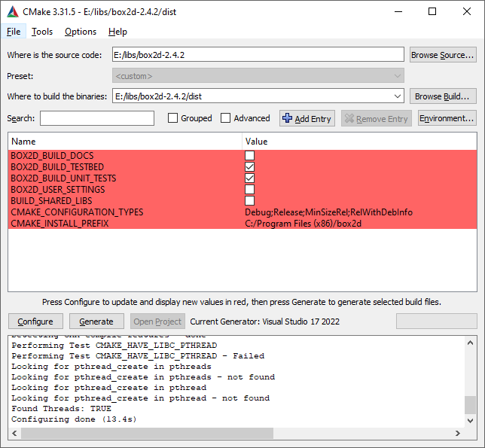Open the Environment settings dialog
This screenshot has width=485, height=448.
pyautogui.click(x=447, y=118)
